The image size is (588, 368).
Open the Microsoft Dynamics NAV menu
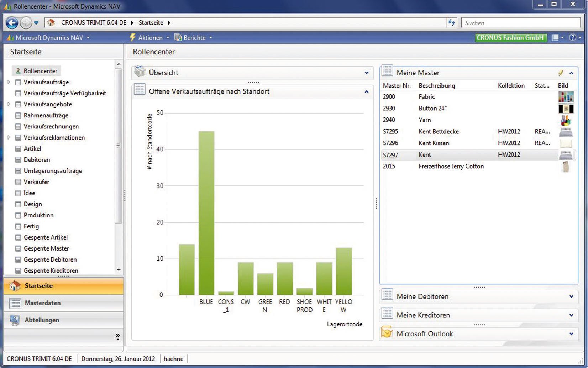pyautogui.click(x=49, y=38)
